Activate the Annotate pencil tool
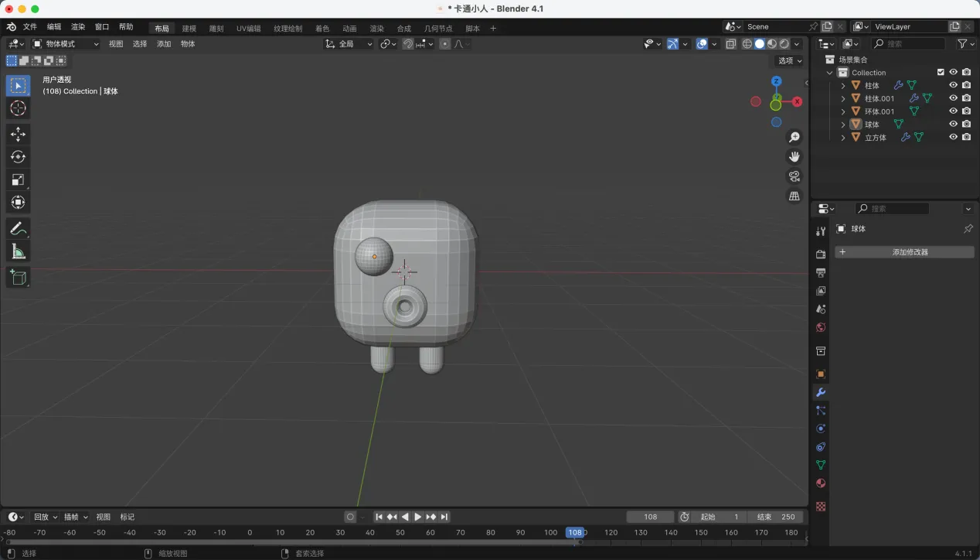Image resolution: width=980 pixels, height=560 pixels. click(x=18, y=228)
